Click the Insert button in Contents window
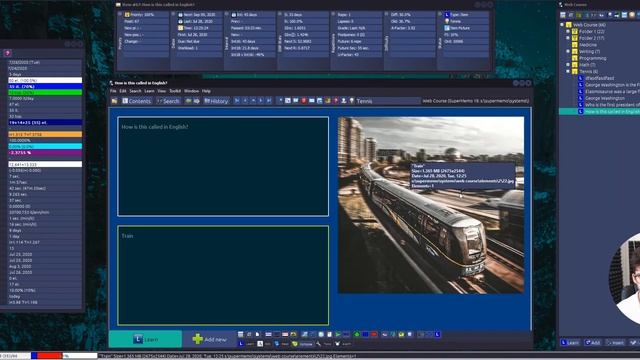 pos(615,342)
